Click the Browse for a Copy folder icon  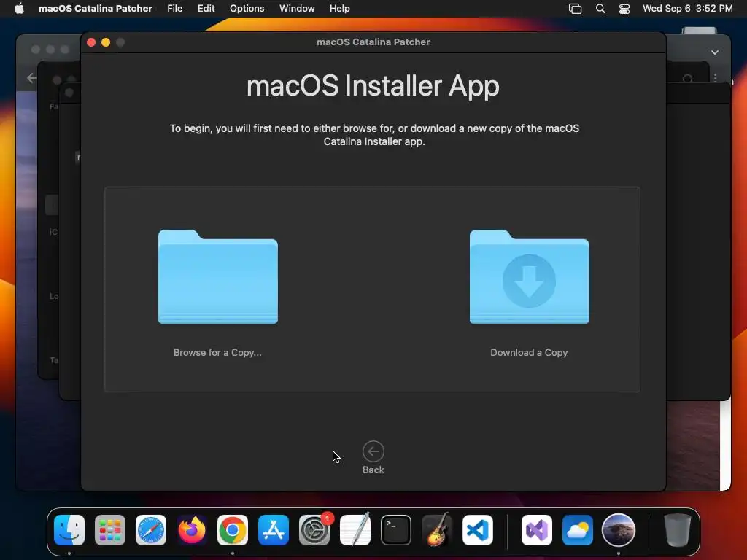click(217, 276)
